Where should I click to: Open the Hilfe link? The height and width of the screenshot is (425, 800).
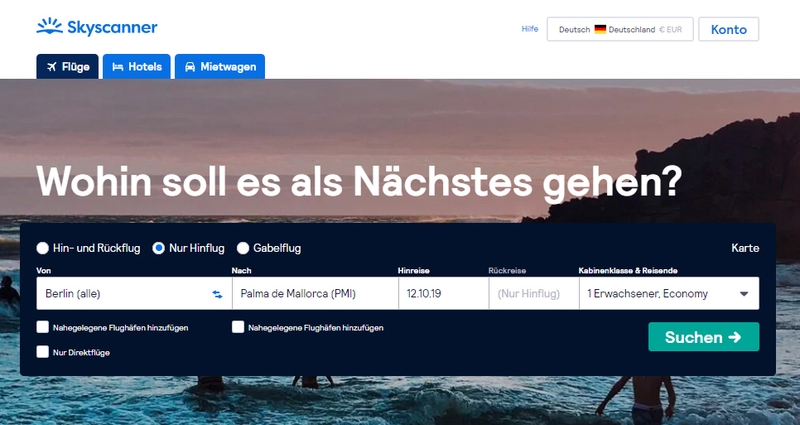point(530,29)
